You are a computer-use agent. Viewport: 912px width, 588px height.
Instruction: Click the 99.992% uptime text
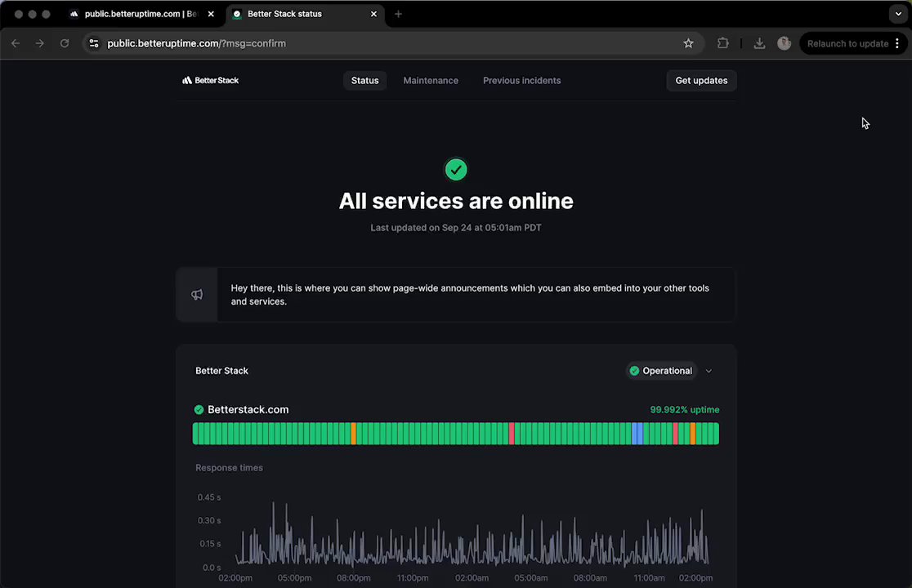click(685, 410)
